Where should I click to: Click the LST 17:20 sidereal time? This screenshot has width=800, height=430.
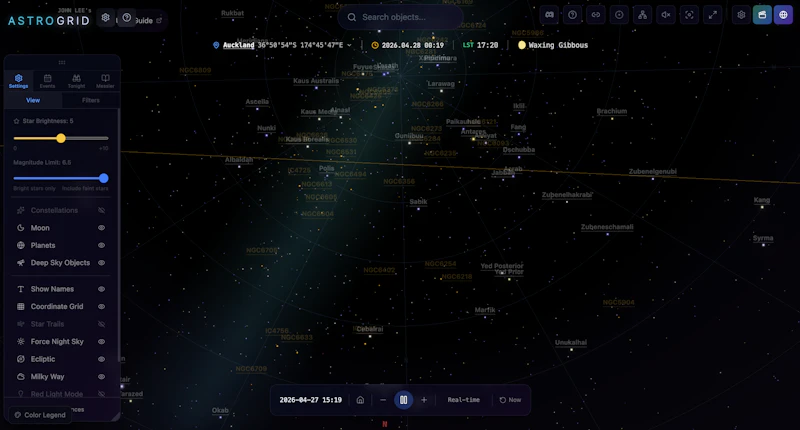point(480,45)
